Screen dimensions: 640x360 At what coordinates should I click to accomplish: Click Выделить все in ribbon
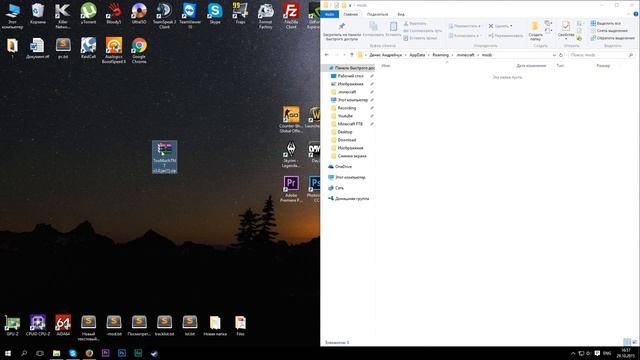[x=606, y=23]
